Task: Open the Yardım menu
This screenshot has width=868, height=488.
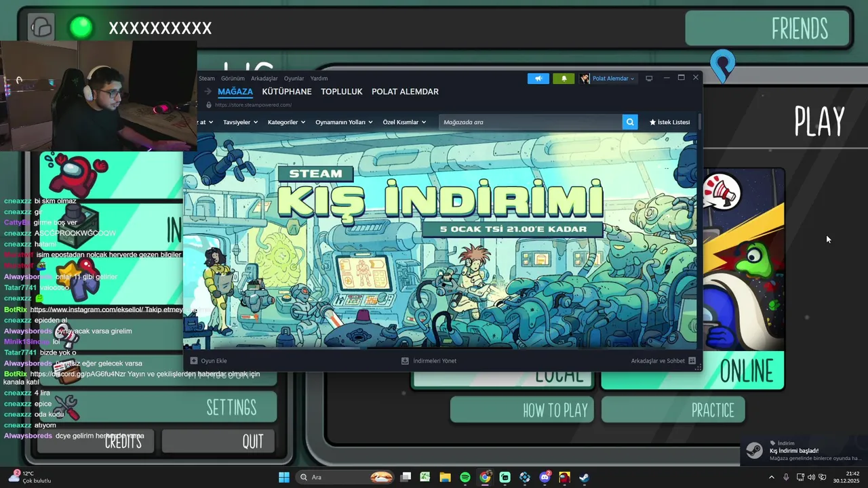Action: tap(319, 79)
